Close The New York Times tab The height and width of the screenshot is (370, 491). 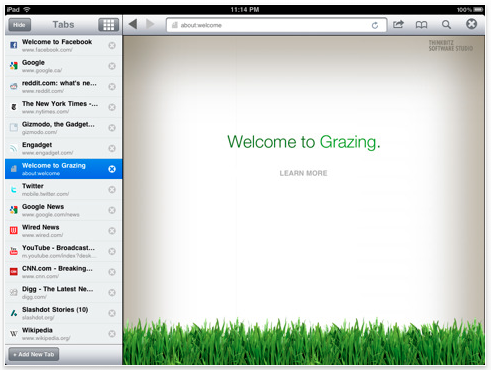pyautogui.click(x=112, y=107)
